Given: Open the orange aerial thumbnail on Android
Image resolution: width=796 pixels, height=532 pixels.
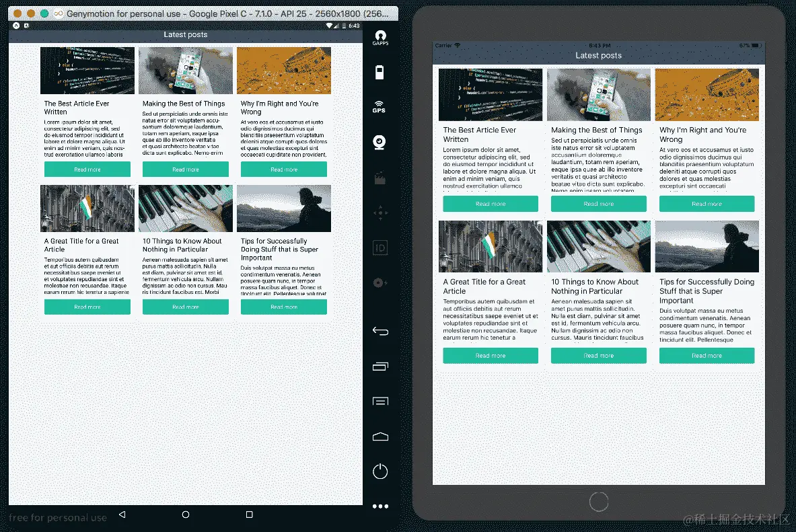Looking at the screenshot, I should click(x=284, y=71).
